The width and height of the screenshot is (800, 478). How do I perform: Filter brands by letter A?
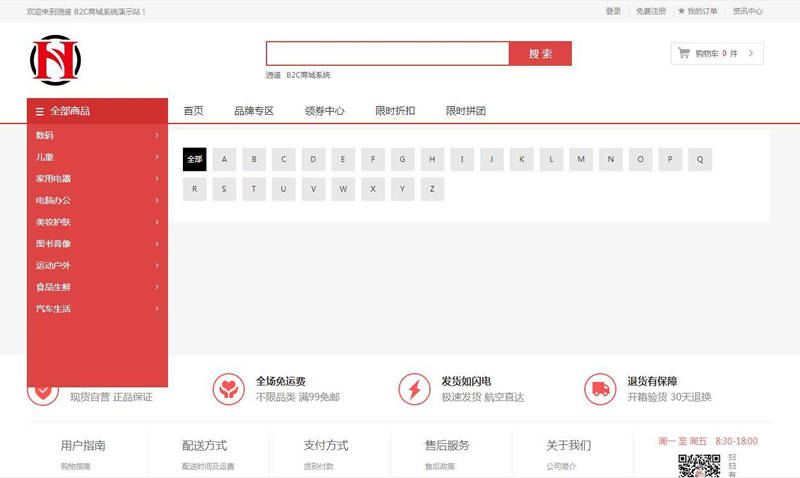(x=224, y=159)
